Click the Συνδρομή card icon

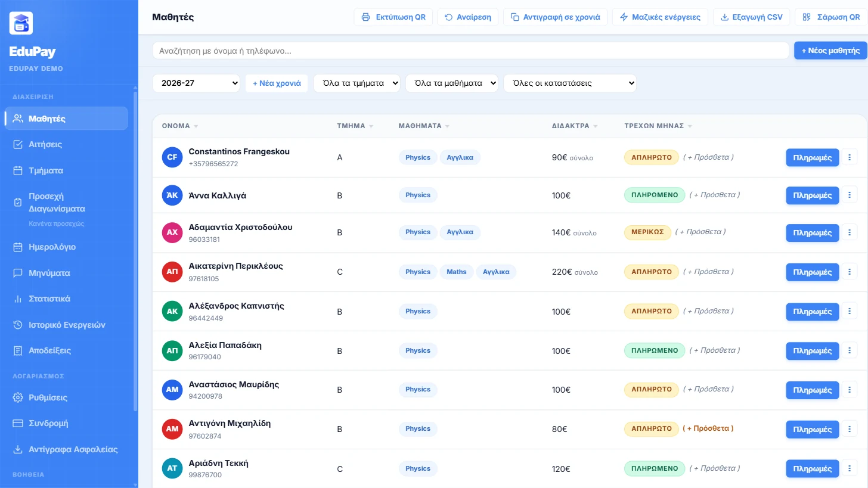point(18,423)
